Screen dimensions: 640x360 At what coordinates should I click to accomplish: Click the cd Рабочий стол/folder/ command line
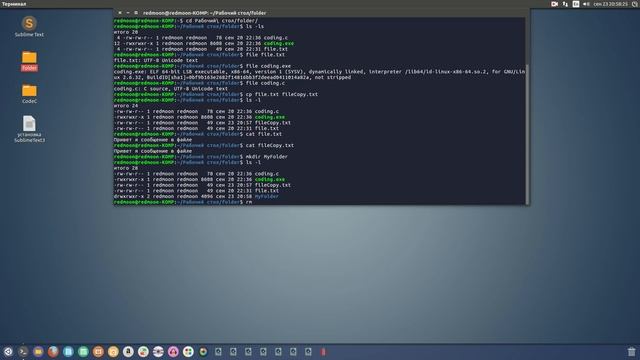(186, 21)
